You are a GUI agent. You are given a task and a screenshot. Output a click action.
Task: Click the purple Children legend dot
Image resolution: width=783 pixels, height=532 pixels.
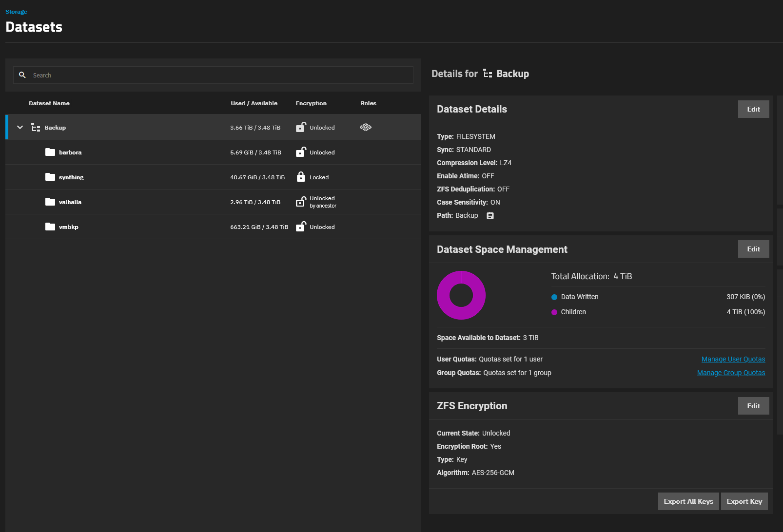click(554, 312)
